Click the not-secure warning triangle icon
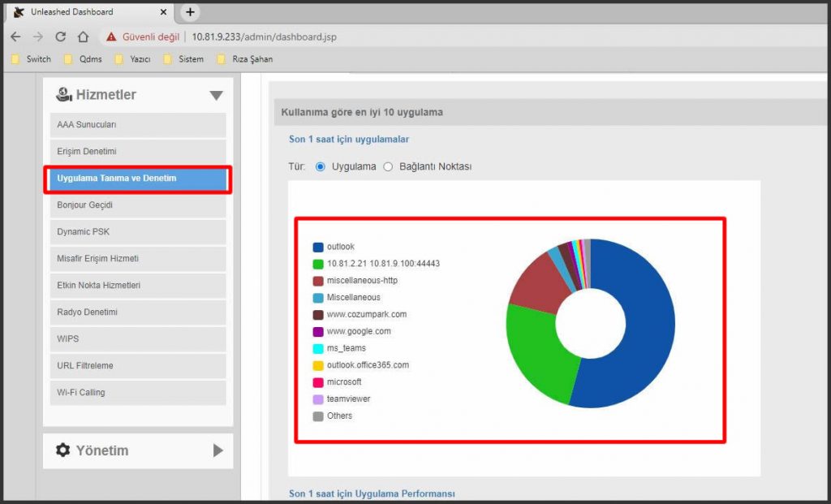831x504 pixels. (x=111, y=37)
